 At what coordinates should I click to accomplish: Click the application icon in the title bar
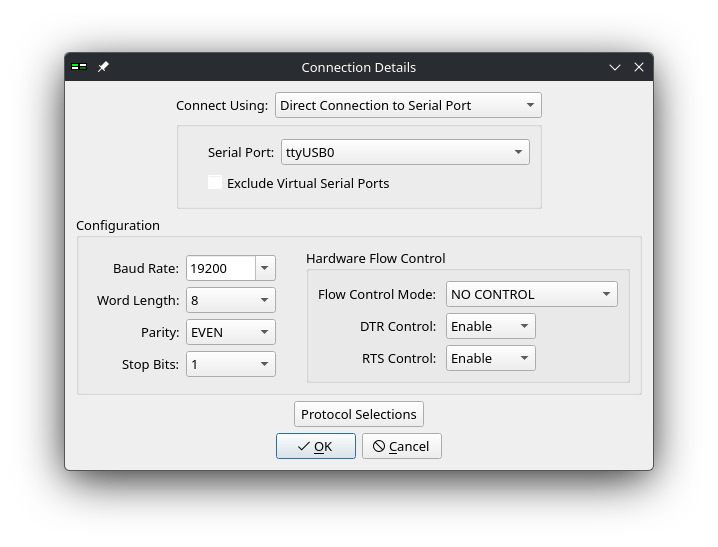pyautogui.click(x=79, y=67)
